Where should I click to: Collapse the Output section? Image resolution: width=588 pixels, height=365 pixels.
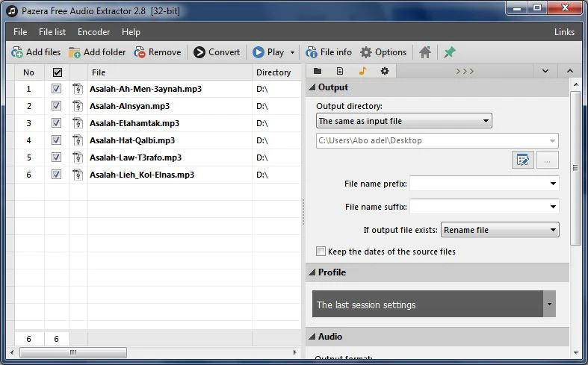point(312,87)
